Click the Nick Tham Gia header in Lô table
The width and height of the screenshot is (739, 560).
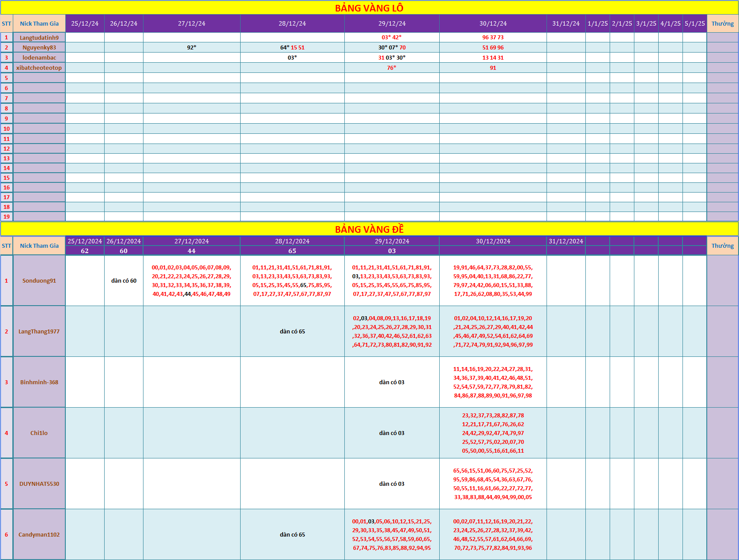click(39, 23)
